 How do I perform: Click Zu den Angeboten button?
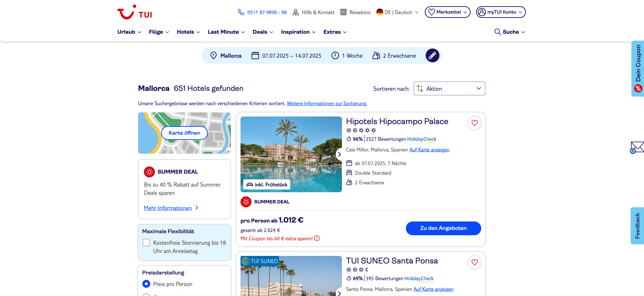click(443, 228)
